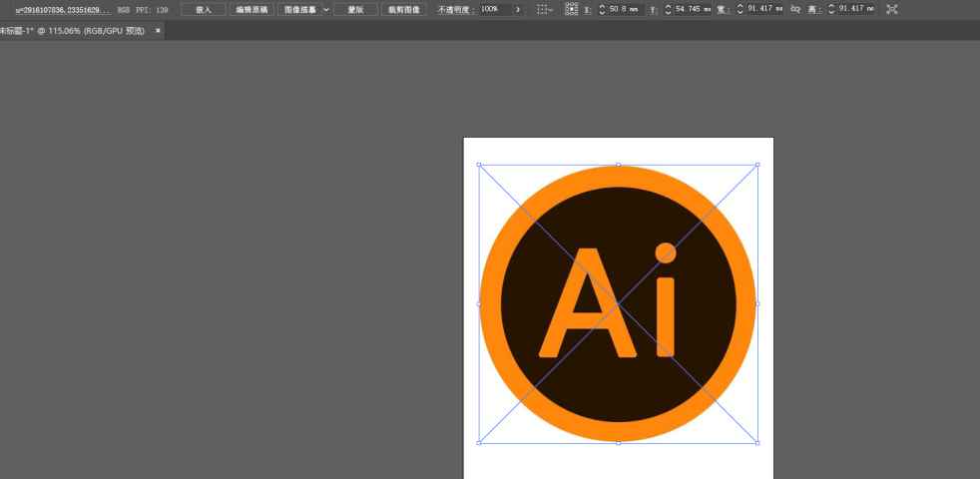Click the 高 (height) stepper arrows
The image size is (980, 479).
831,9
